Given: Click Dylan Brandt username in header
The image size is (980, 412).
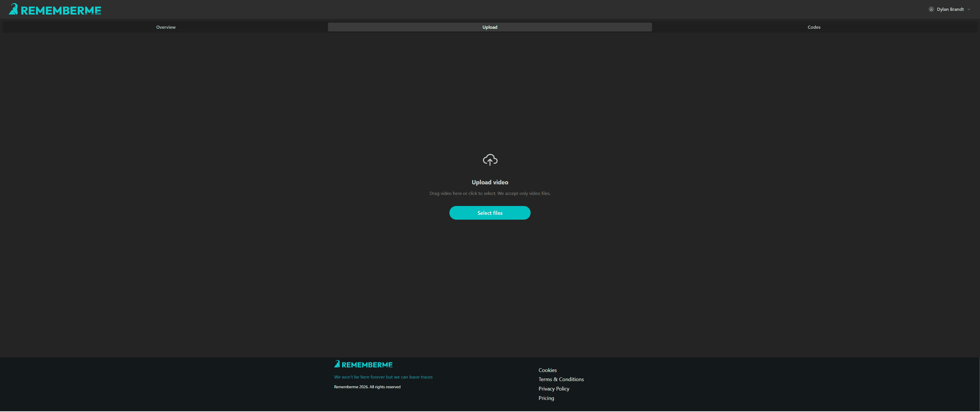Looking at the screenshot, I should (x=951, y=9).
